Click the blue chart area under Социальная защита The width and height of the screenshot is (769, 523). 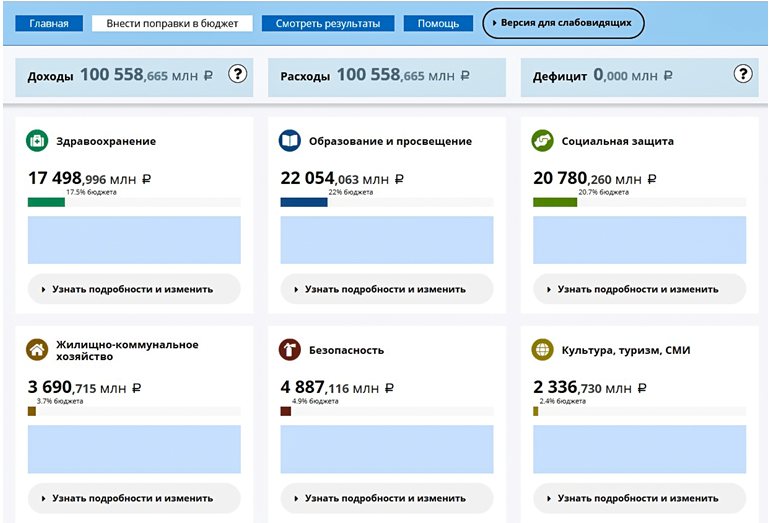640,240
